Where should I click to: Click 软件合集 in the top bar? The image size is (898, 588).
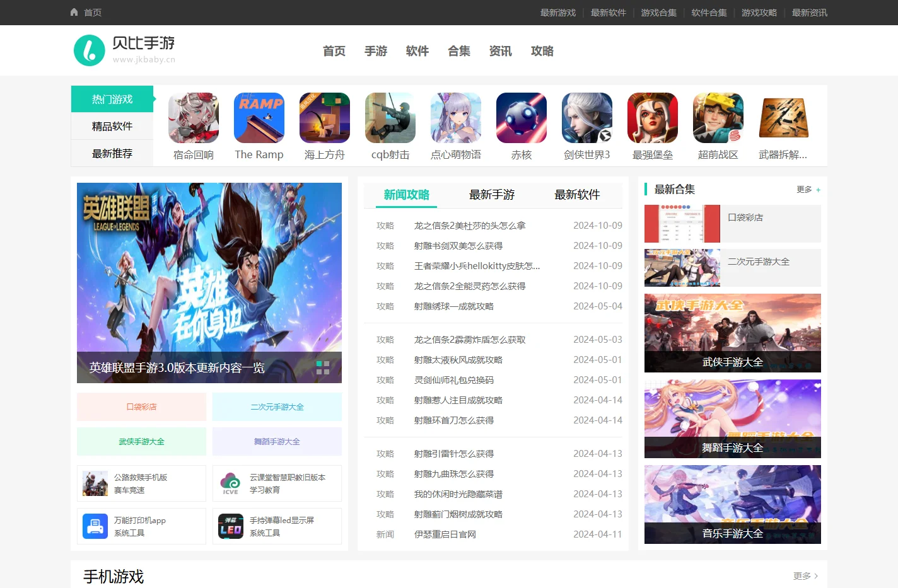coord(709,13)
